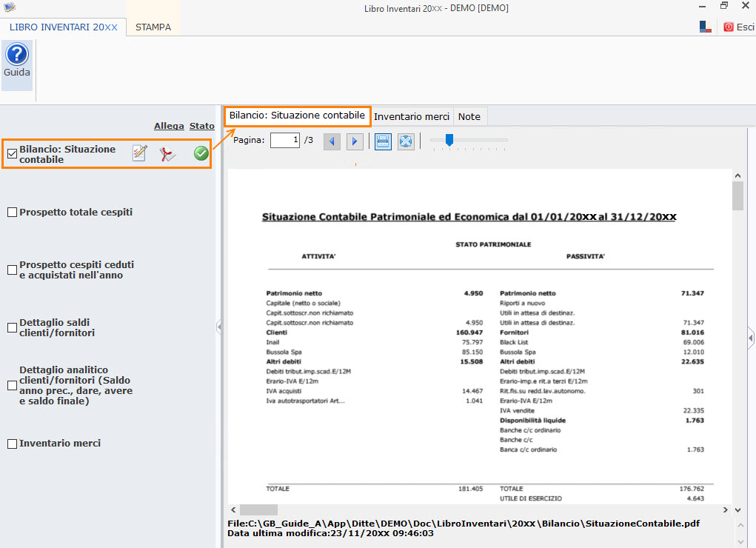Click the vertical scrollbar thumb of preview
The image size is (756, 548).
(x=737, y=196)
